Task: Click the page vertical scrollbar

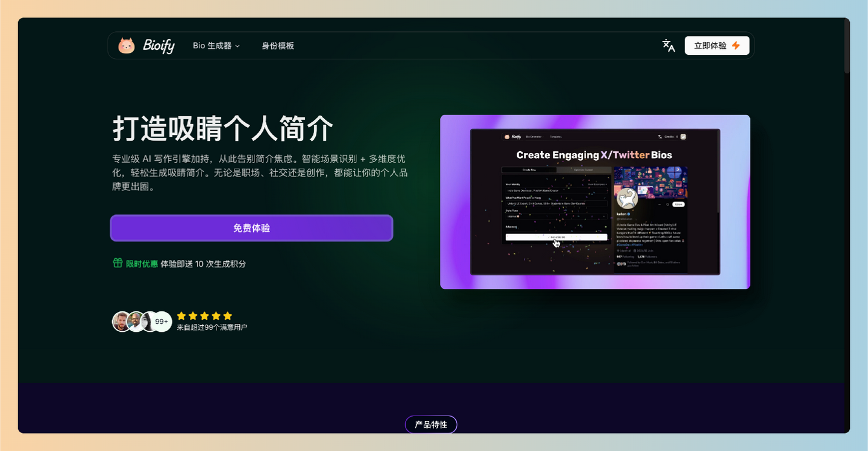Action: click(x=847, y=47)
